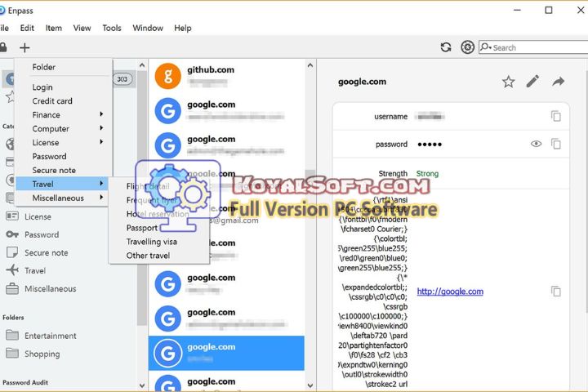Mark google.com entry as favorite star

509,82
